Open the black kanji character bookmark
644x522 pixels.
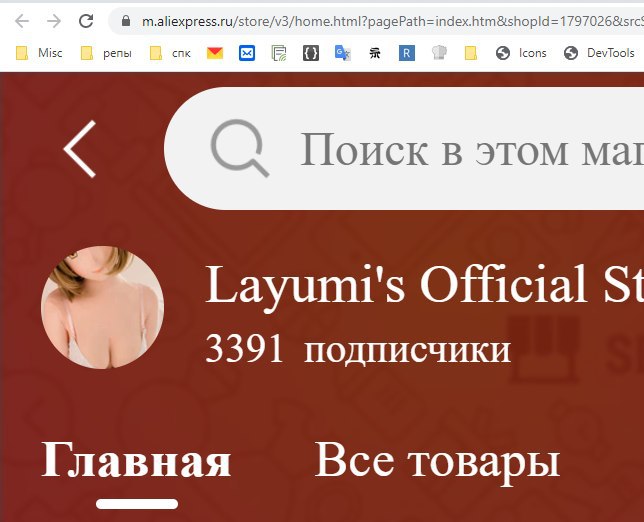click(x=375, y=53)
